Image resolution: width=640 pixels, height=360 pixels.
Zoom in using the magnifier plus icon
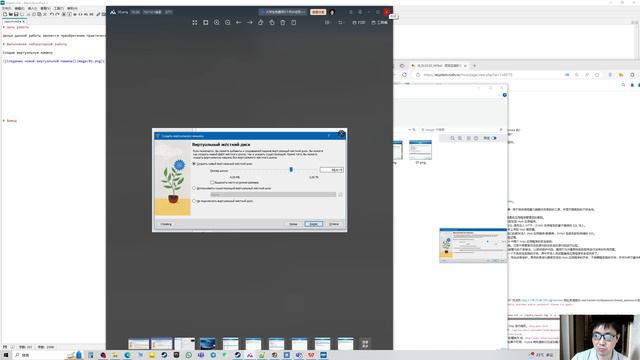[217, 22]
